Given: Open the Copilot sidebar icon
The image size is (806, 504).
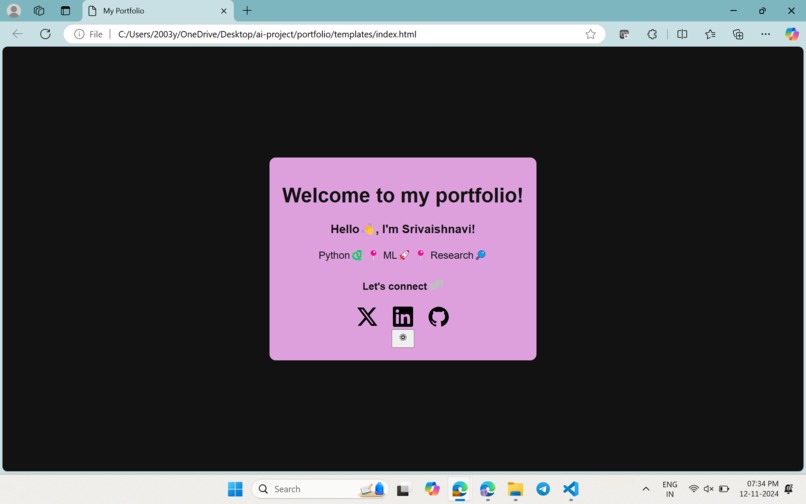Looking at the screenshot, I should pyautogui.click(x=792, y=34).
